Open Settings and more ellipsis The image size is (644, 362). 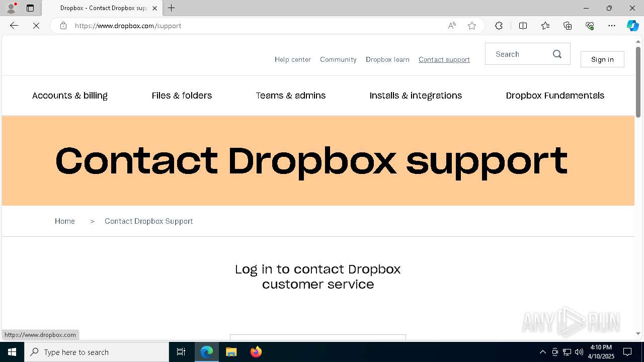(612, 26)
